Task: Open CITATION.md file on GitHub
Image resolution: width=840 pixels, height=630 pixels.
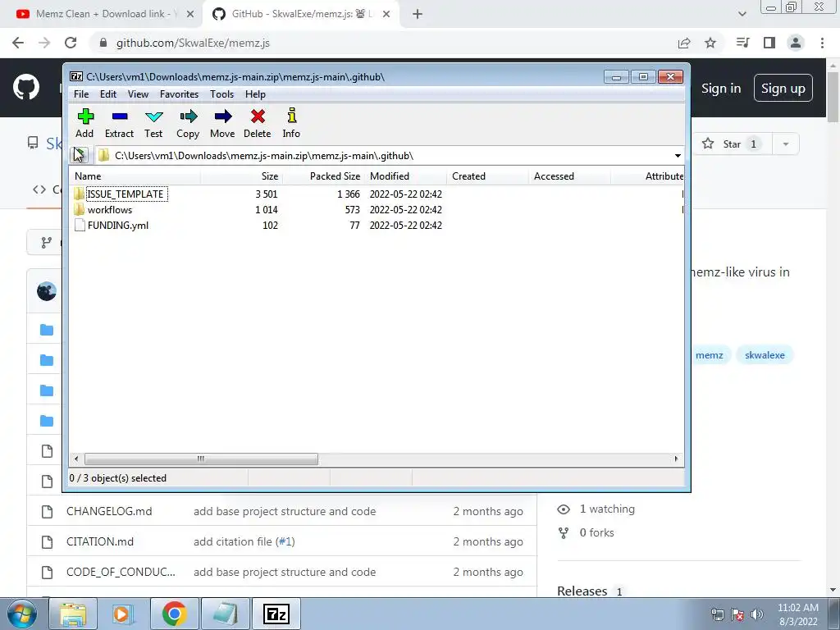Action: tap(100, 541)
